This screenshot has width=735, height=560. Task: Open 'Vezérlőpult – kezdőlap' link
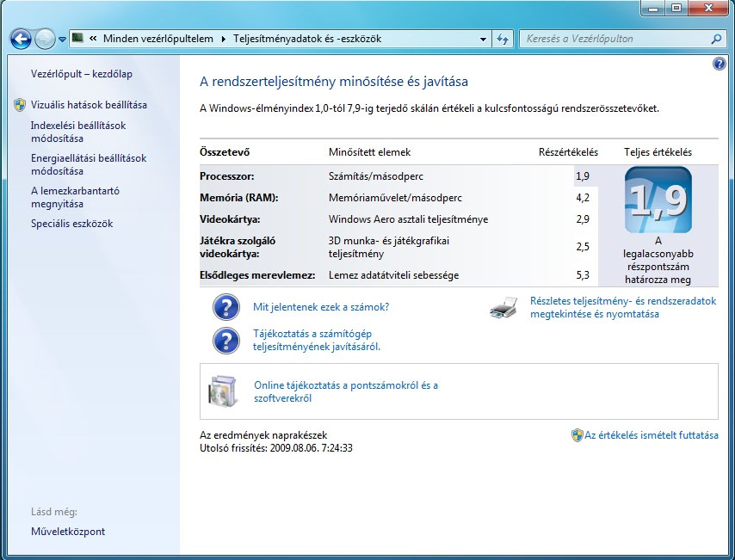click(82, 74)
